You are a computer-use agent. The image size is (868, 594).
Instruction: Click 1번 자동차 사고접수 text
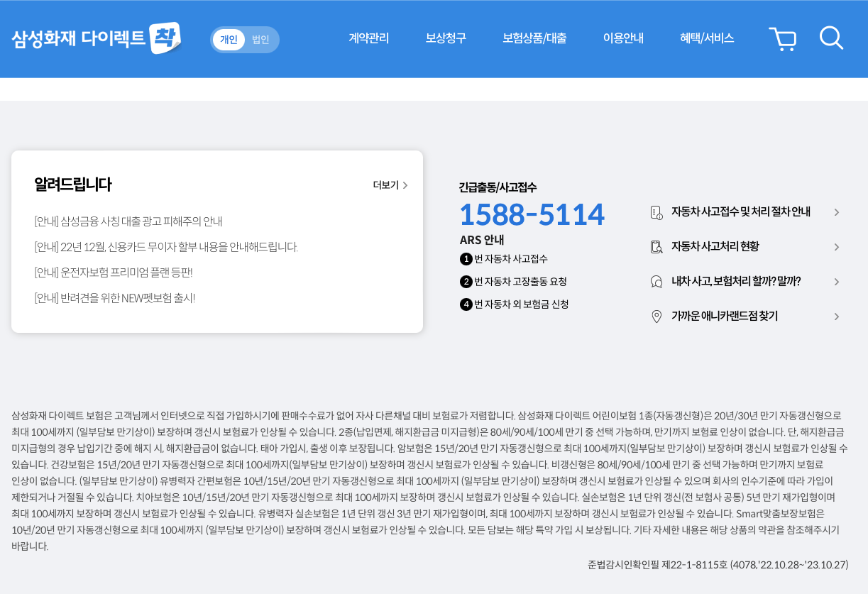pos(504,259)
